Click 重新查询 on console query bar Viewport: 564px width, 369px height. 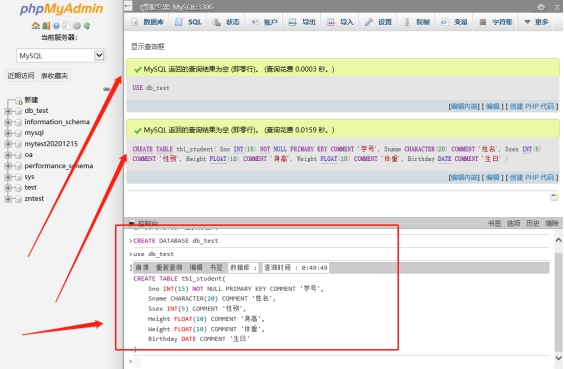click(169, 268)
